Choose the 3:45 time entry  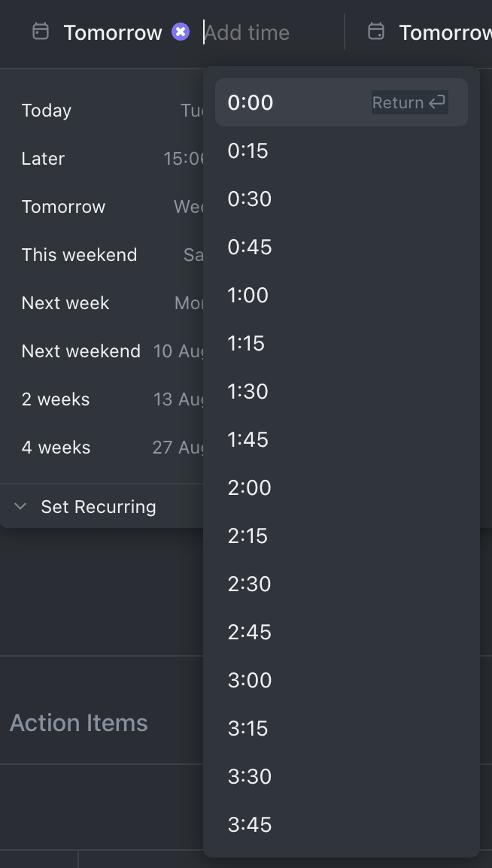(x=250, y=825)
